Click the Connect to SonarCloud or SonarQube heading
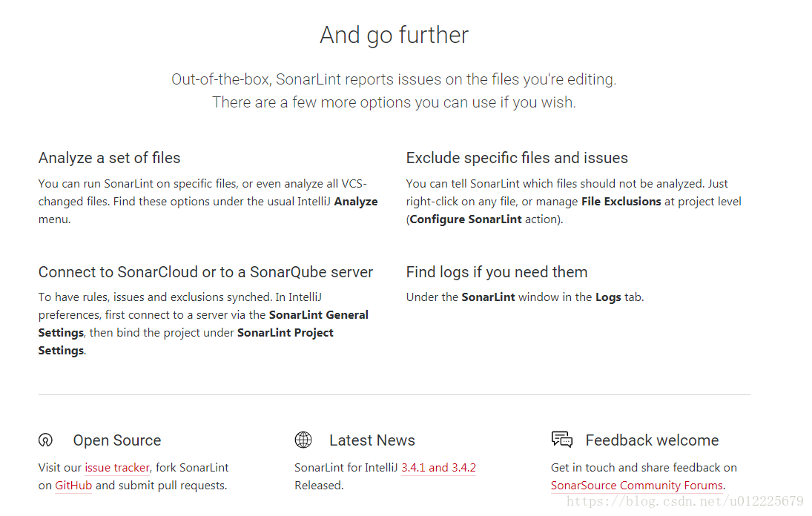Screen dimensions: 812x516 (x=205, y=271)
